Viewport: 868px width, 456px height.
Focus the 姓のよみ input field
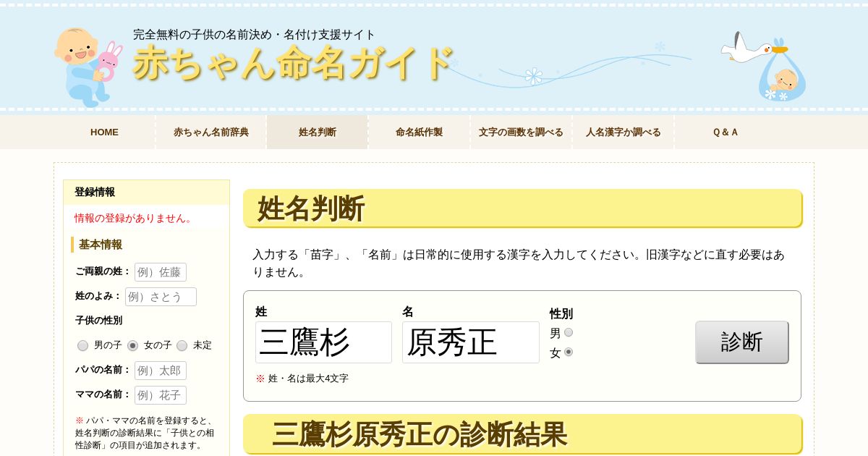coord(161,297)
